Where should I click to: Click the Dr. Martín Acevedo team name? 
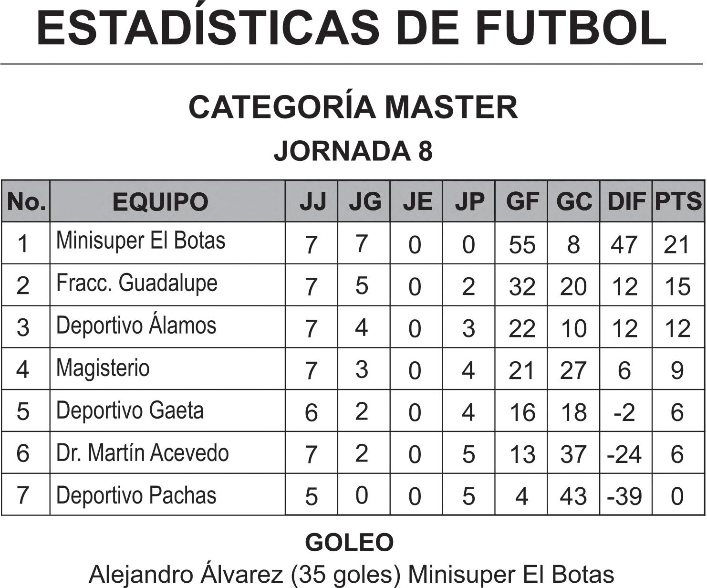click(x=142, y=452)
